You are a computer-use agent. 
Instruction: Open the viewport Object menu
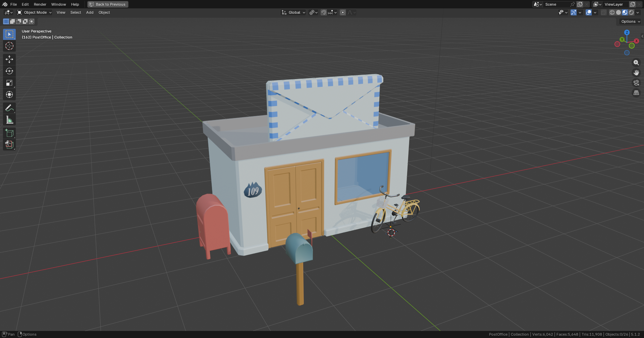pos(104,12)
